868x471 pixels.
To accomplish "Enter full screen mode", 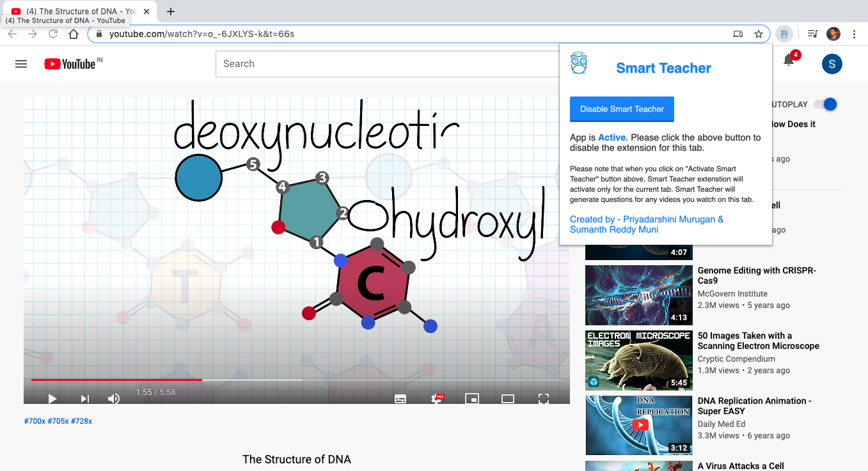I will pos(544,399).
